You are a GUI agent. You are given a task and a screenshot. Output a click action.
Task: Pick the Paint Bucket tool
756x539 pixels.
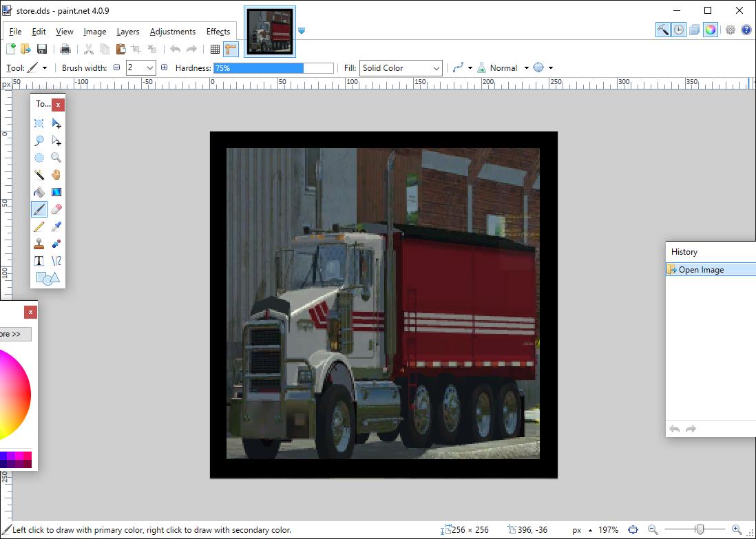[x=39, y=192]
